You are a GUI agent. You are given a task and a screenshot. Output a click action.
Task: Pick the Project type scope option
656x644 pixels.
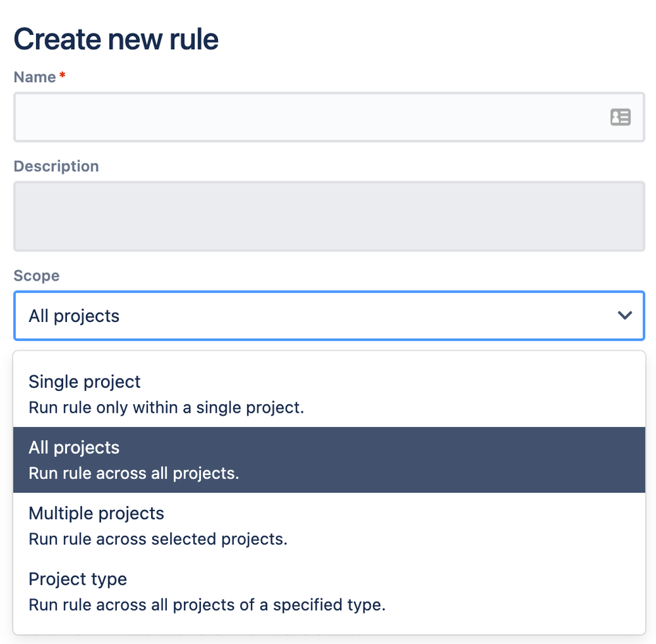pyautogui.click(x=329, y=591)
